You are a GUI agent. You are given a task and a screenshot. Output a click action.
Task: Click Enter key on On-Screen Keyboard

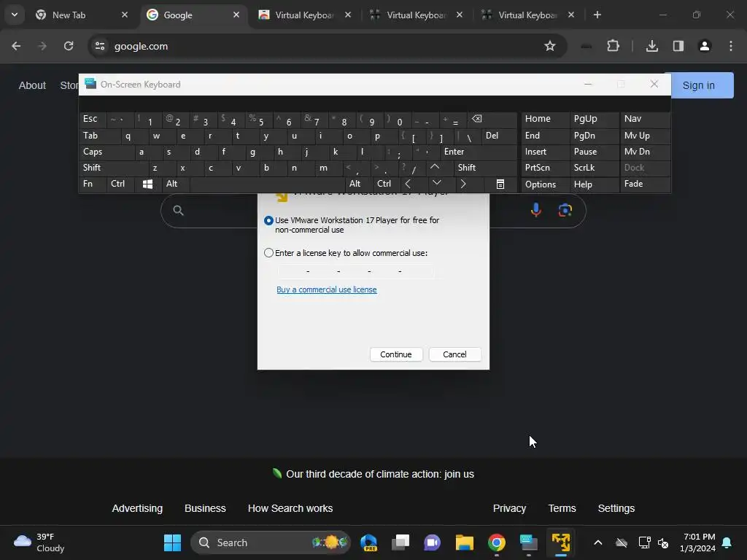point(479,152)
